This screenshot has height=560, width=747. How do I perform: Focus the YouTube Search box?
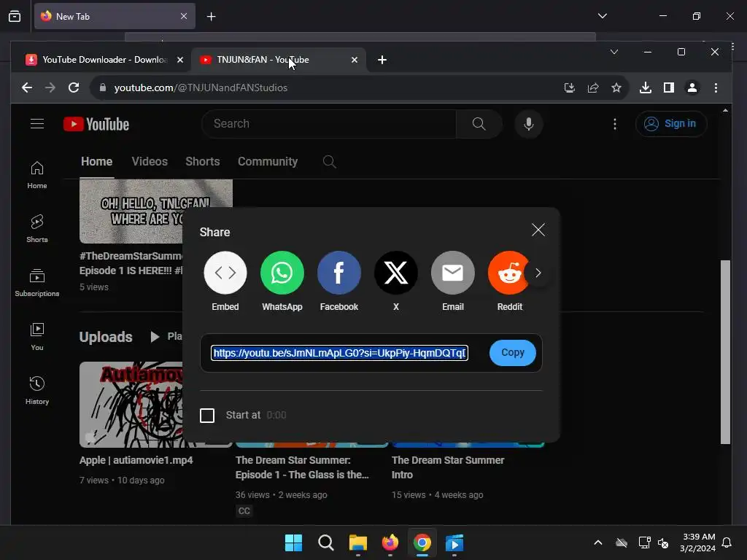click(329, 124)
